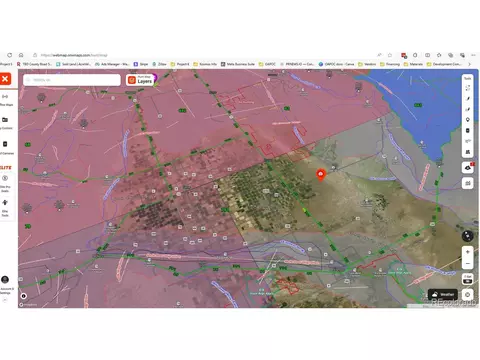Open the map icon button below the eye
The width and height of the screenshot is (480, 360).
pyautogui.click(x=468, y=183)
